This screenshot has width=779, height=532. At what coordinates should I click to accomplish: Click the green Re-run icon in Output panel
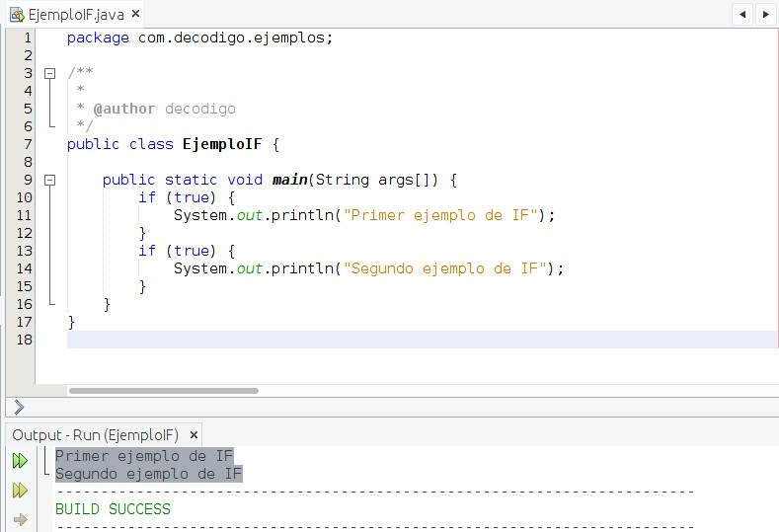click(20, 460)
